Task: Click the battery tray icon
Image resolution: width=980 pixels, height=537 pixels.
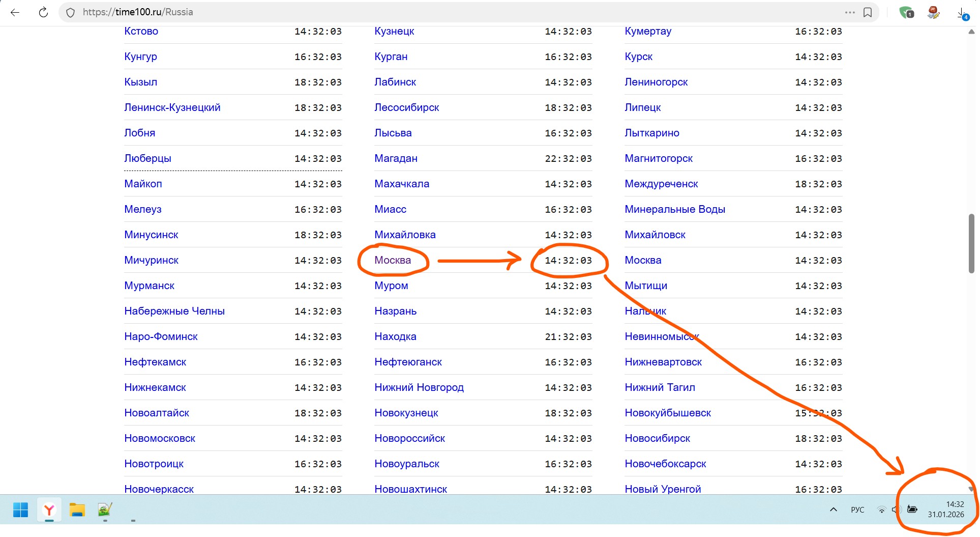Action: click(x=912, y=510)
